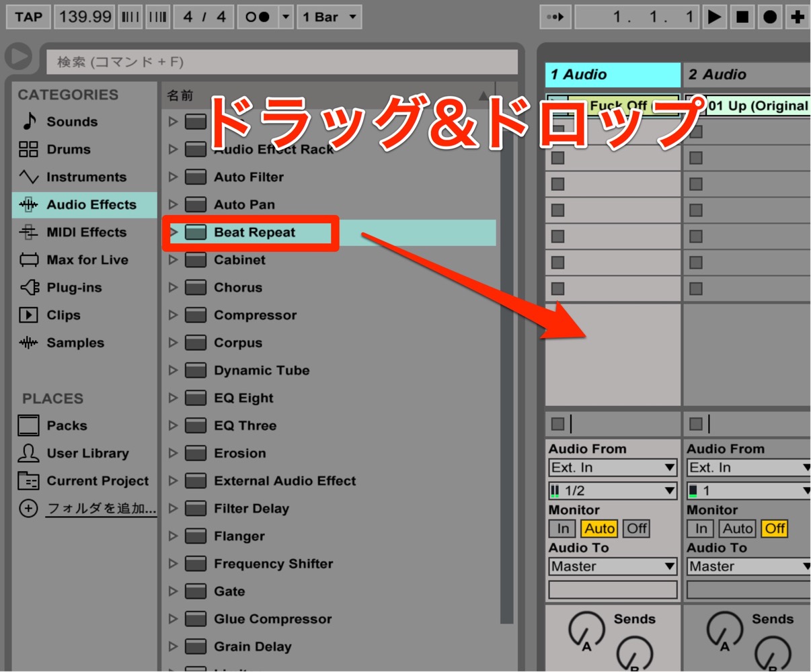Select the Grain Delay device entry

click(330, 646)
